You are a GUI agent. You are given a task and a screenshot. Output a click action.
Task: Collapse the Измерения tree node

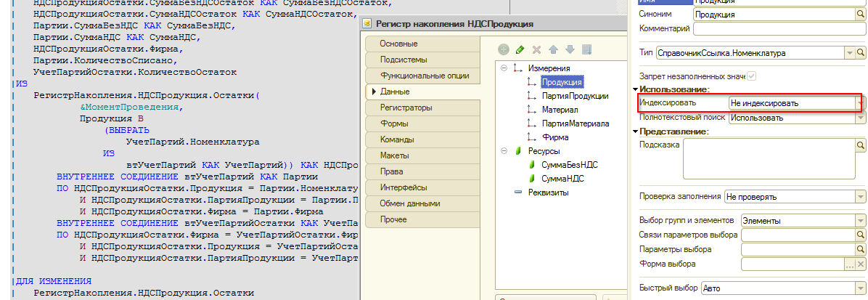[x=504, y=68]
